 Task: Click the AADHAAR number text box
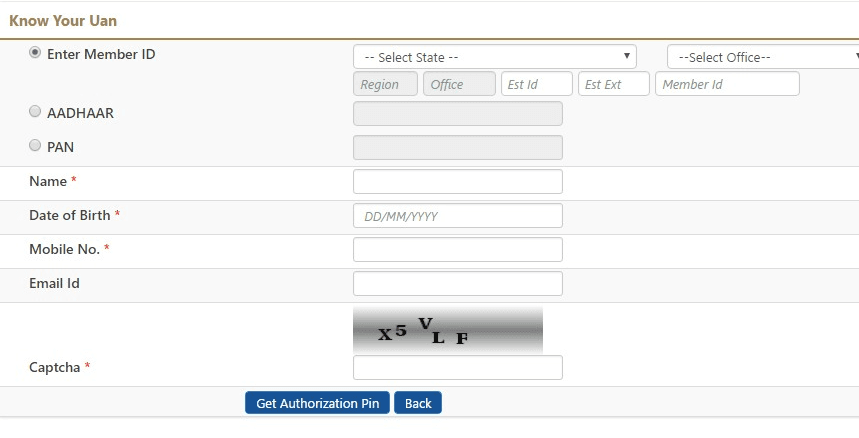[x=458, y=113]
